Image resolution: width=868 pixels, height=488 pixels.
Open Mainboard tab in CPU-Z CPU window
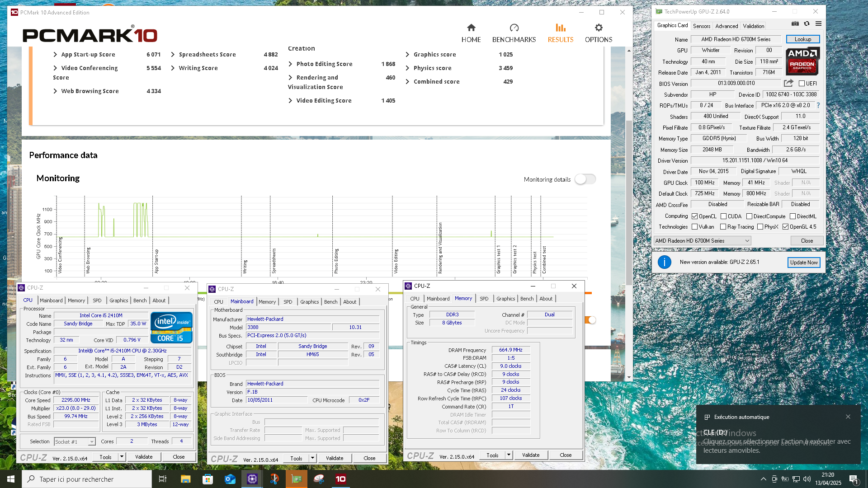click(51, 300)
